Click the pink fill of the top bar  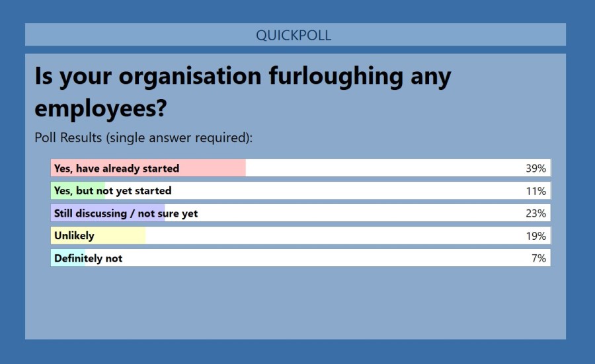(212, 168)
